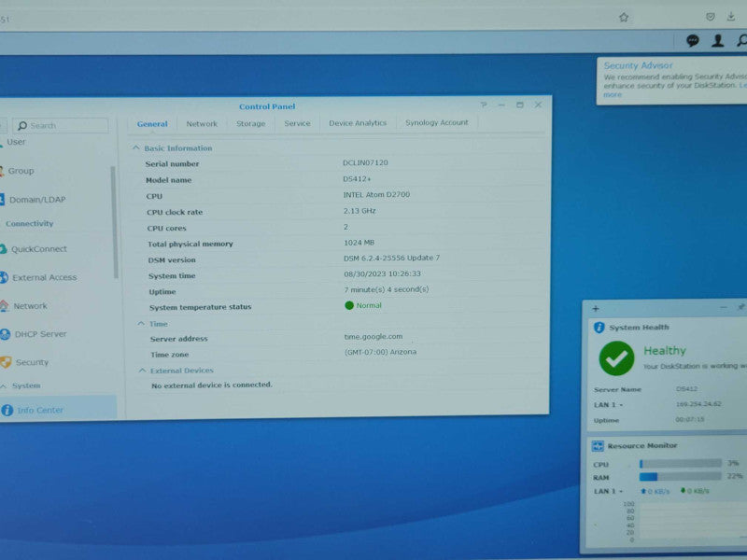Screen dimensions: 747x560
Task: Click the External Access globe icon
Action: point(4,277)
